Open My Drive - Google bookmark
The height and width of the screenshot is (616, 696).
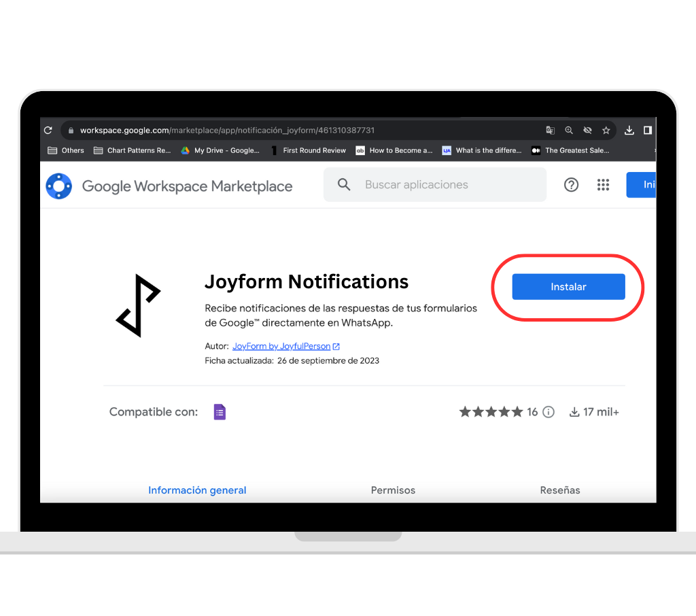click(220, 150)
